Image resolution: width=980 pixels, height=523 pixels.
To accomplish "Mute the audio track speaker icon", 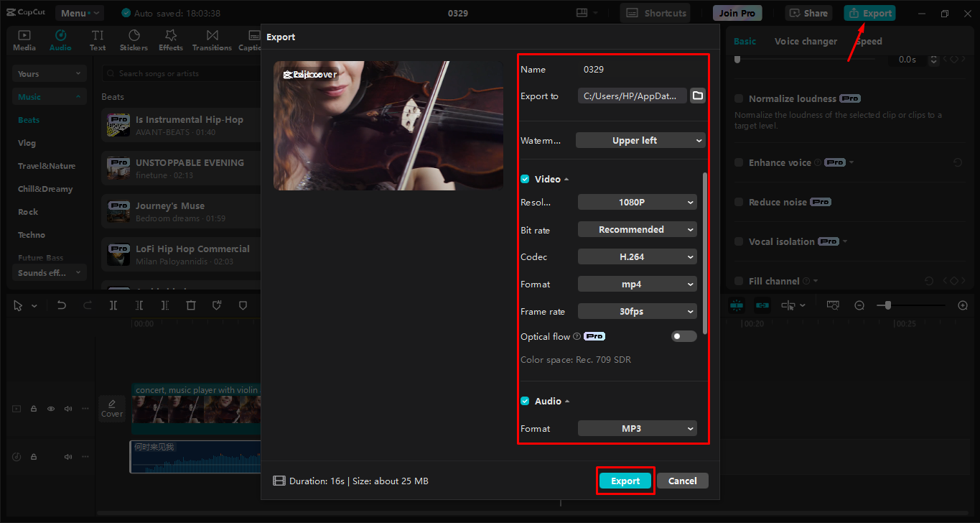I will click(x=68, y=457).
